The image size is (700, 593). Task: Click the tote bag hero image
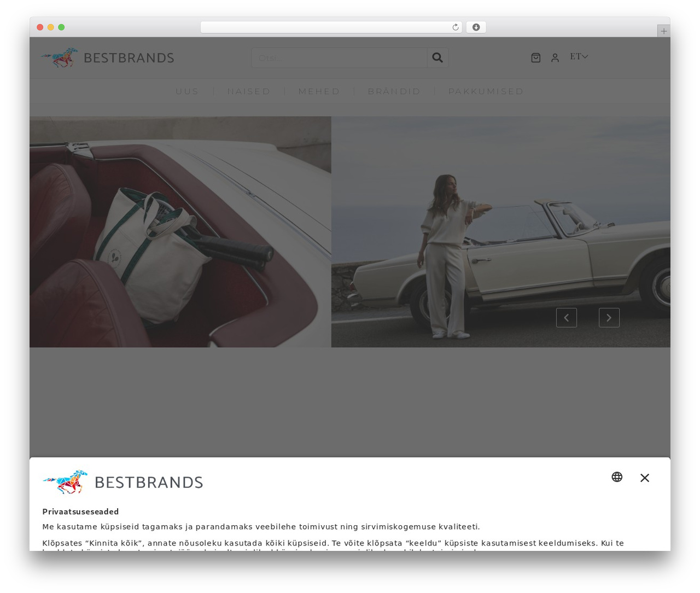[180, 232]
